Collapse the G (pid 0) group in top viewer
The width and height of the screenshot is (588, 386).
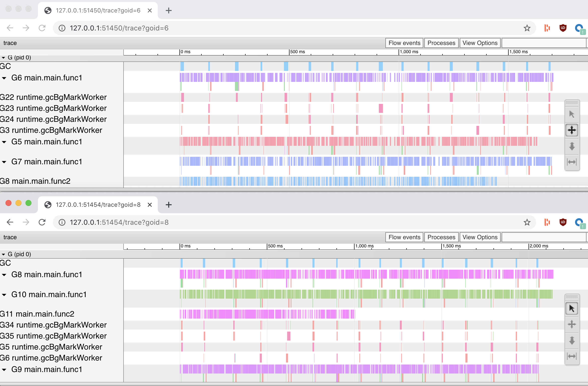click(3, 57)
